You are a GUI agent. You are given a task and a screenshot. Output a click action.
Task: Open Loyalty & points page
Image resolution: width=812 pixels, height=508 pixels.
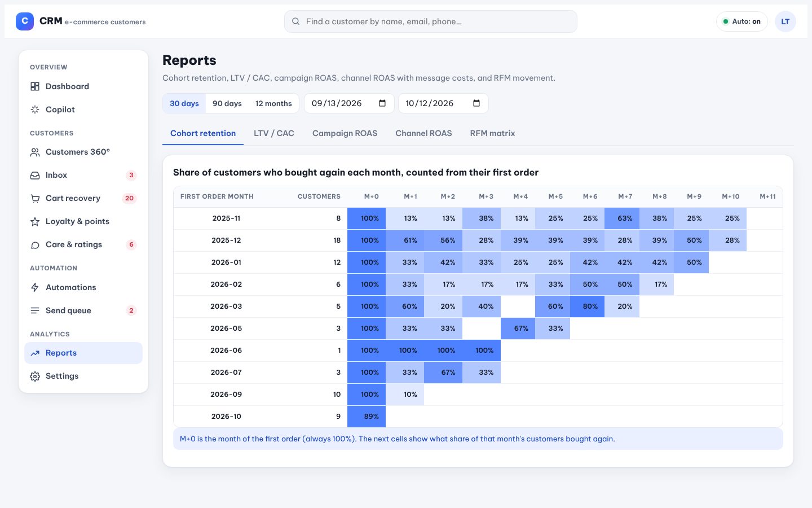click(83, 221)
